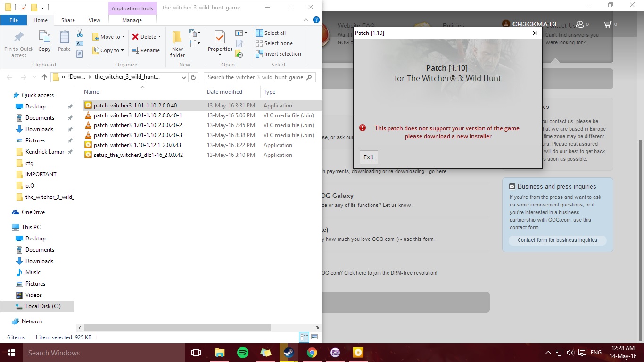Open Local Disk (C:) in navigation pane
The image size is (644, 362).
click(43, 306)
